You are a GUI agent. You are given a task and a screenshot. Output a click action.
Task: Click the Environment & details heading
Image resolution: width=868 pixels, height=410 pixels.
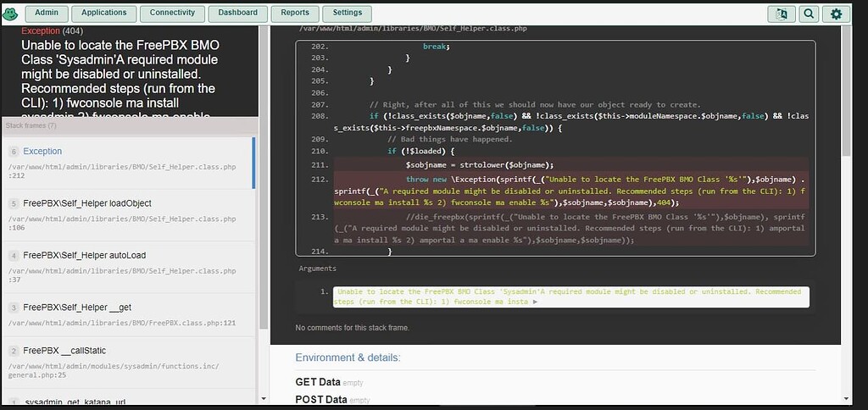(x=348, y=357)
